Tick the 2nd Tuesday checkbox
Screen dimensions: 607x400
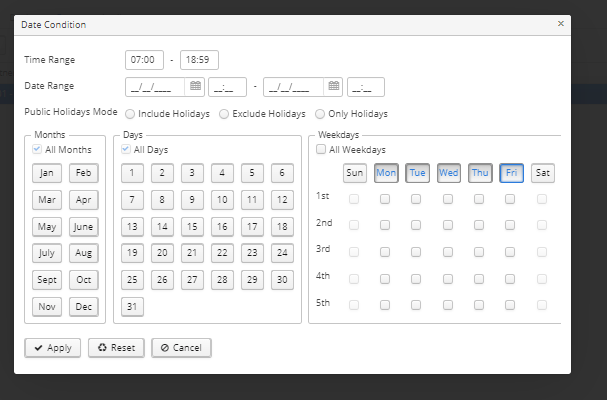coord(416,225)
